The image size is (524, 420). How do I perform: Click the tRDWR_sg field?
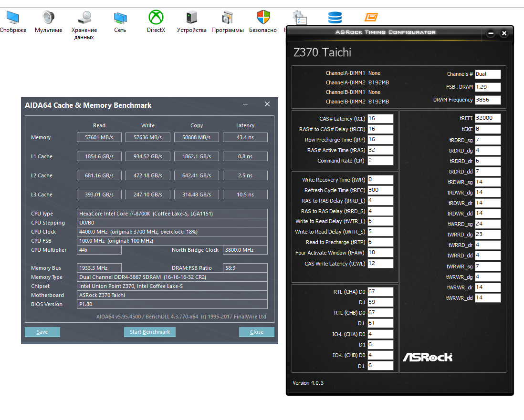[488, 182]
